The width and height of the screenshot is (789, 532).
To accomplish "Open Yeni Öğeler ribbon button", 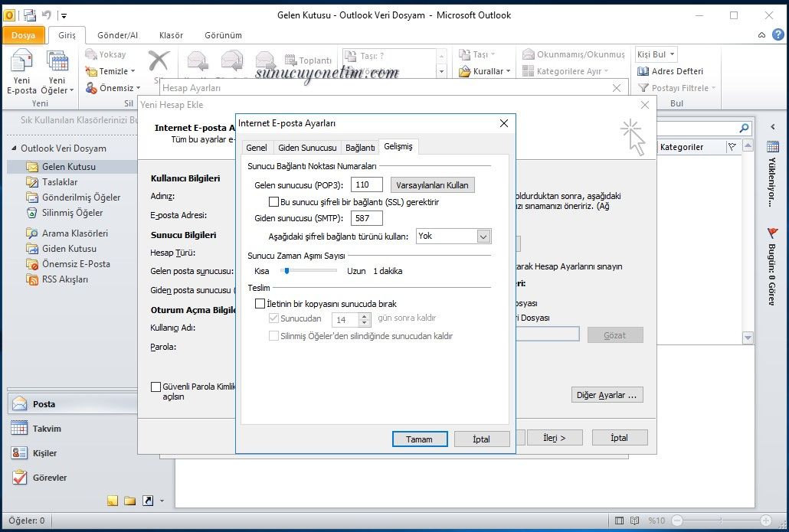I will point(57,72).
